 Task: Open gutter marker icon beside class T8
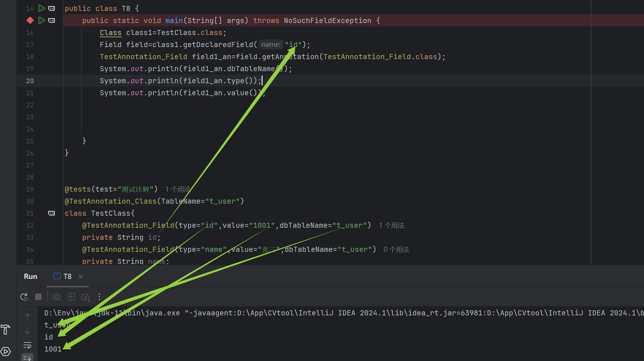click(x=52, y=8)
